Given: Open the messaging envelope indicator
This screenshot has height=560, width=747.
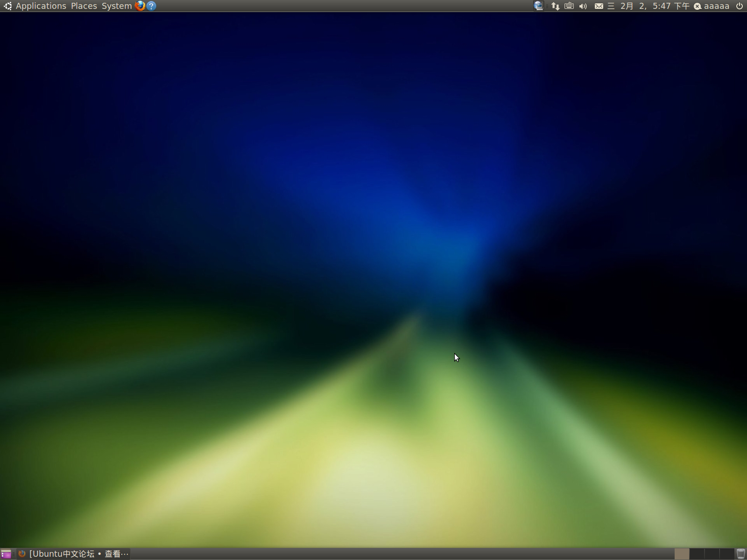Looking at the screenshot, I should tap(599, 6).
